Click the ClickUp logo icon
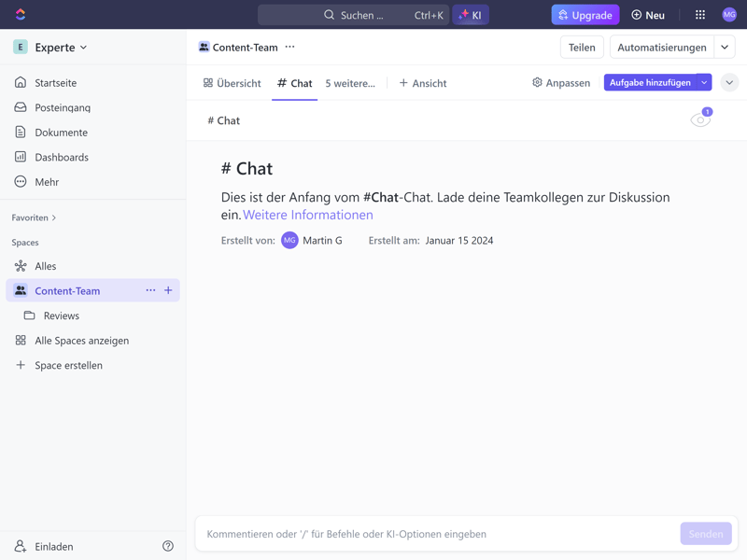747x560 pixels. 21,15
